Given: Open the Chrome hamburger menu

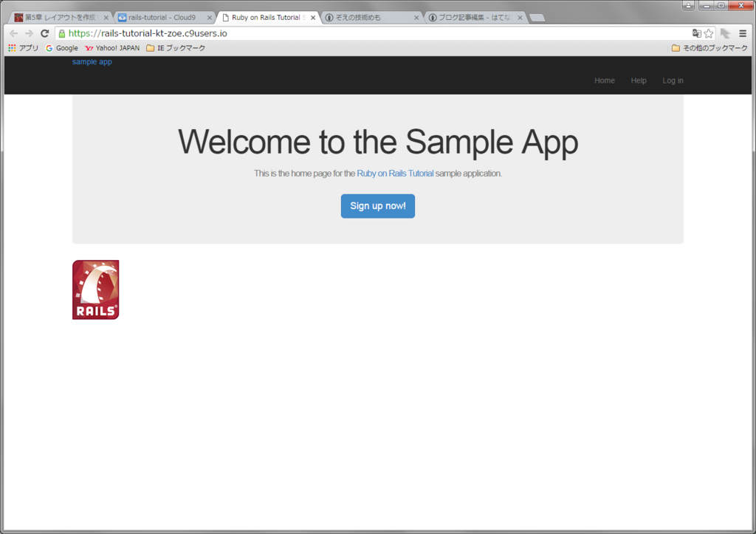Looking at the screenshot, I should (743, 33).
